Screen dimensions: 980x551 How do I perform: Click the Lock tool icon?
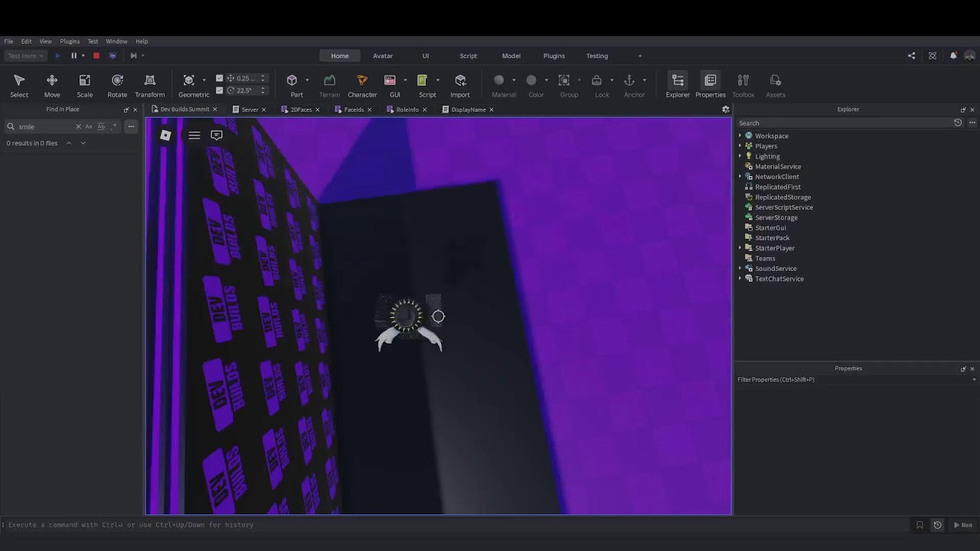click(597, 80)
